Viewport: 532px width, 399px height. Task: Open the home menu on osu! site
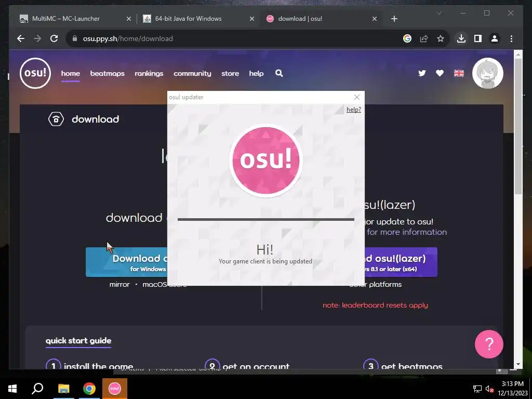[71, 73]
